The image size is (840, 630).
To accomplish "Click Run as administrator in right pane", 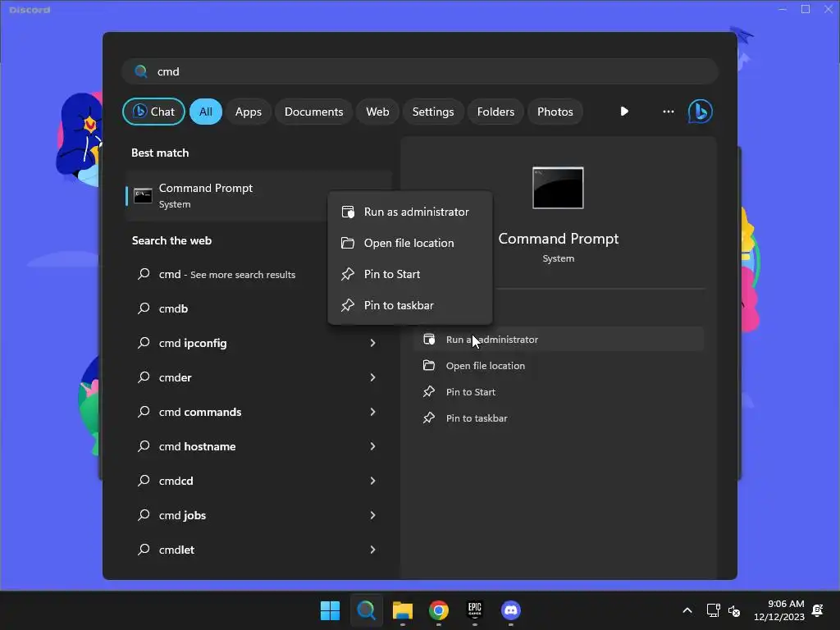I will tap(558, 339).
